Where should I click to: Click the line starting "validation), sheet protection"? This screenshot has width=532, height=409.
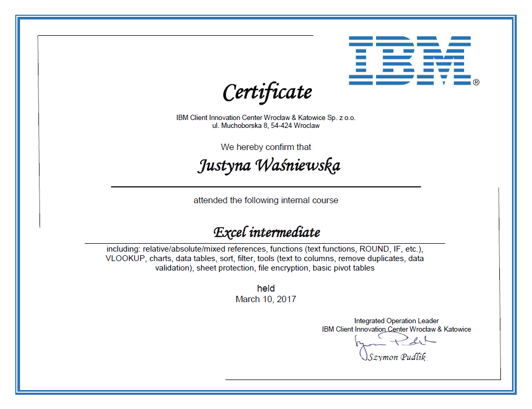(x=264, y=268)
